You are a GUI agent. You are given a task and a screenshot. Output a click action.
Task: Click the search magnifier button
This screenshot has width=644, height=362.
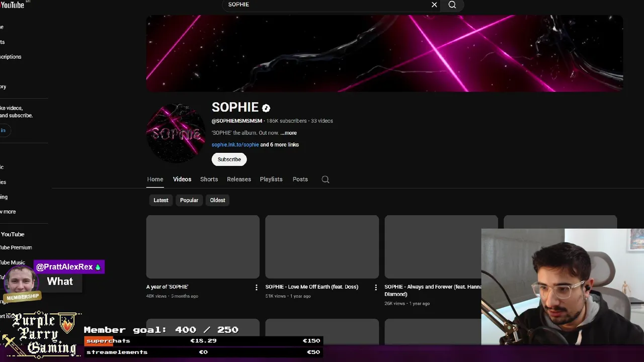coord(452,5)
